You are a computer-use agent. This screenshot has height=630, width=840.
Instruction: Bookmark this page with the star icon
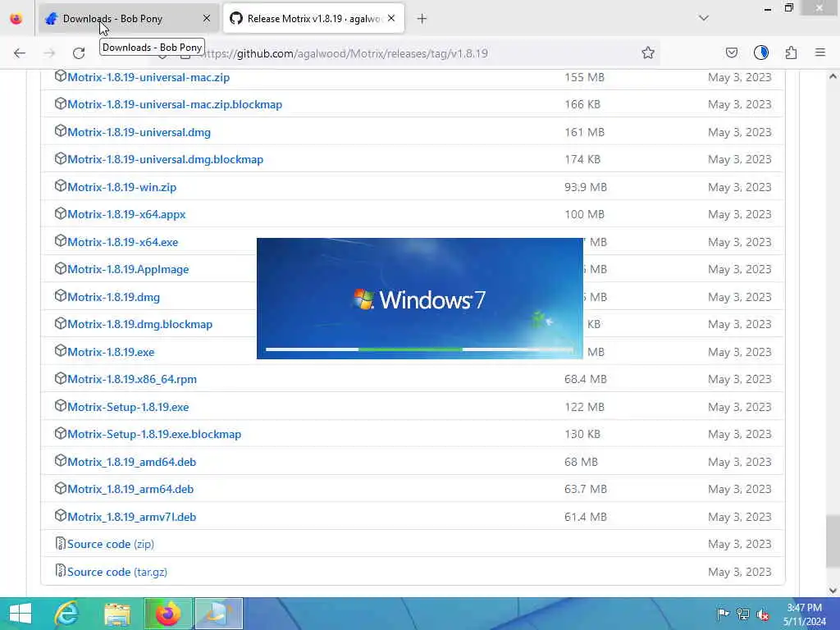click(x=648, y=52)
